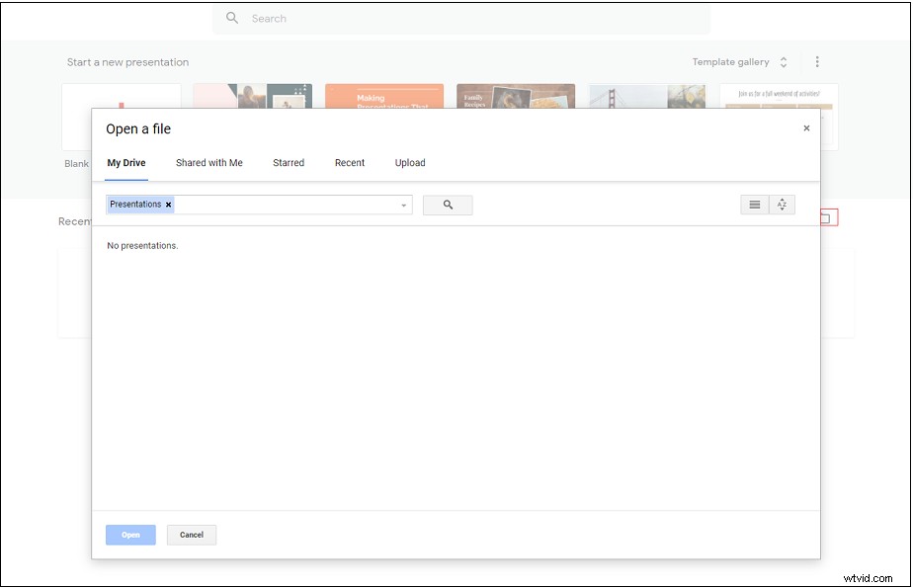Expand the file type dropdown in the search field

click(403, 205)
